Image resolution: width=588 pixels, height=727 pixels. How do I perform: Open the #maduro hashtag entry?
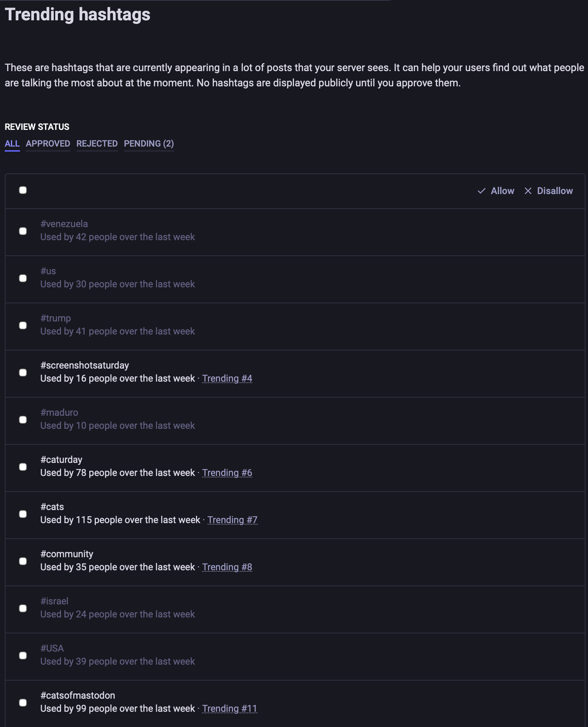[59, 412]
